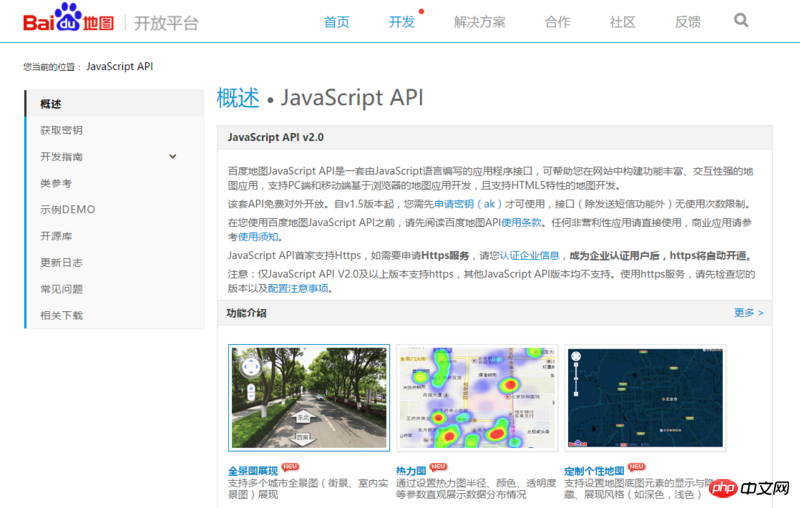
Task: Click the dark custom map thumbnail
Action: click(x=645, y=398)
